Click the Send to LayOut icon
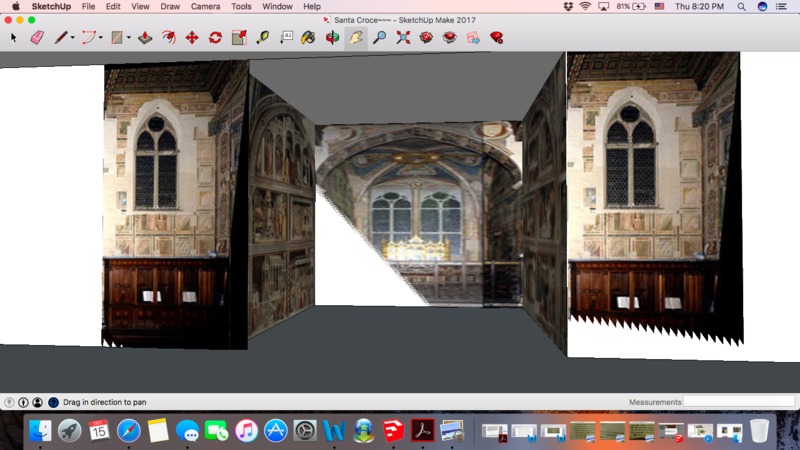The height and width of the screenshot is (450, 800). [x=473, y=38]
